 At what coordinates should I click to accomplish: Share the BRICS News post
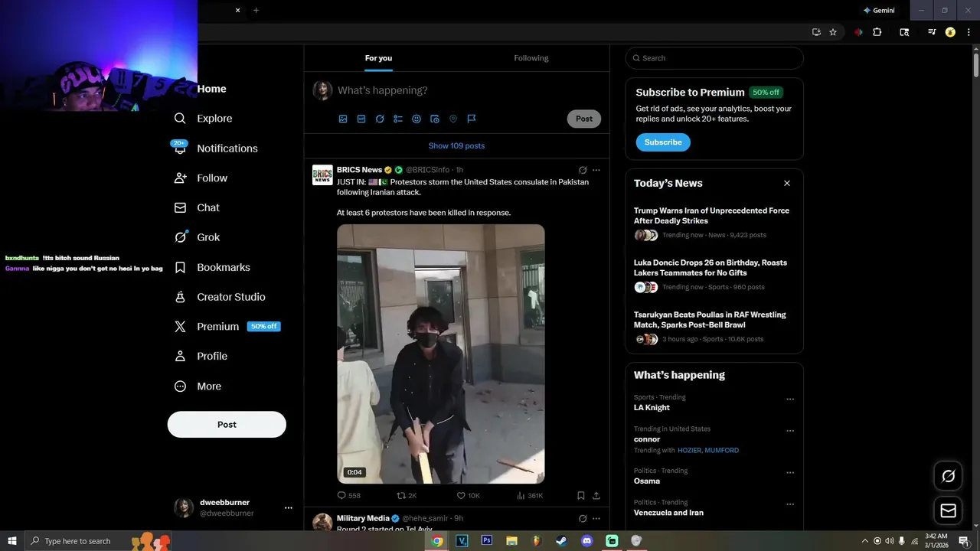596,495
